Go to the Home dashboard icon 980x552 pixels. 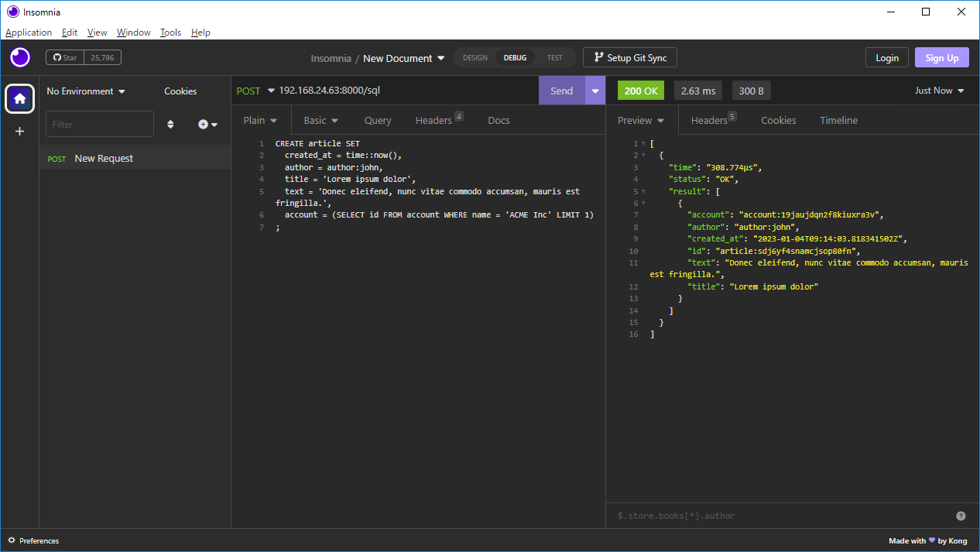pyautogui.click(x=20, y=98)
